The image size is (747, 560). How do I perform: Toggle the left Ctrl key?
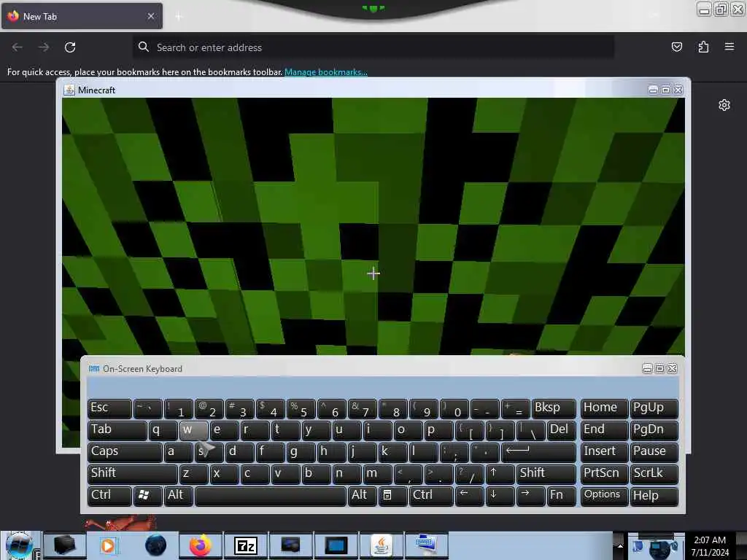(x=109, y=496)
